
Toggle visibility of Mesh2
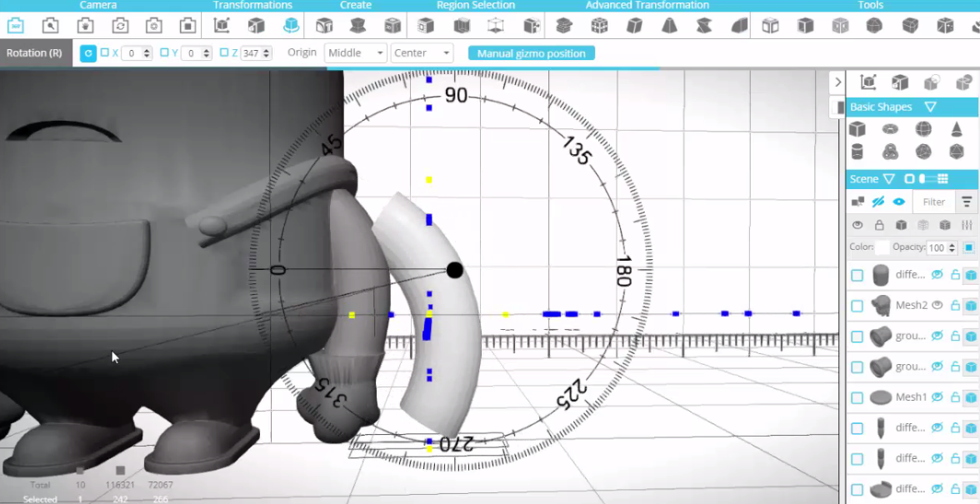[x=937, y=306]
